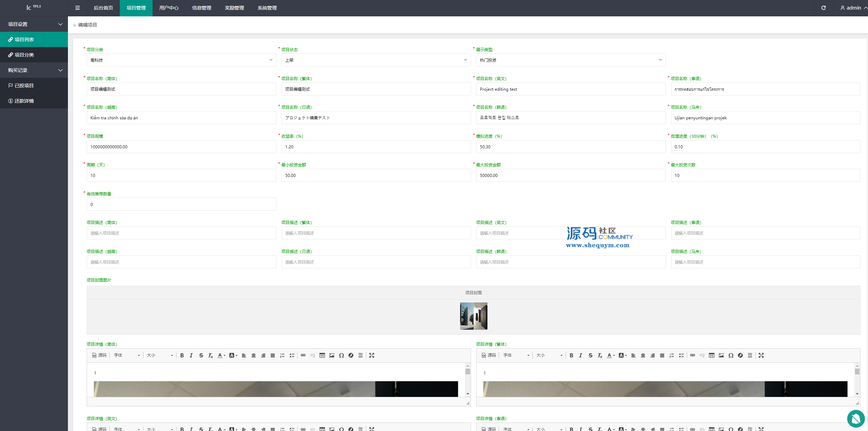Screen dimensions: 868x431
Task: Insert a table in the 简体 details editor
Action: [322, 355]
